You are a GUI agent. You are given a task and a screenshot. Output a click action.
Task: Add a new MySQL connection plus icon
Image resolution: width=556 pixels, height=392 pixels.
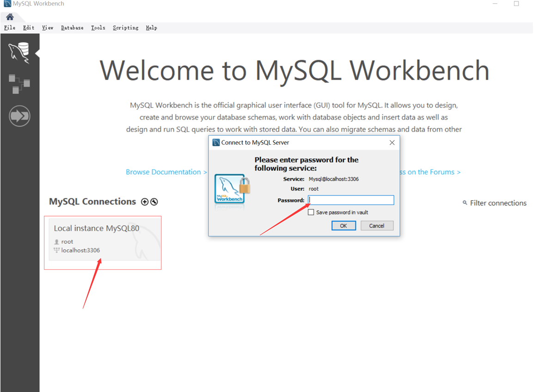point(145,202)
